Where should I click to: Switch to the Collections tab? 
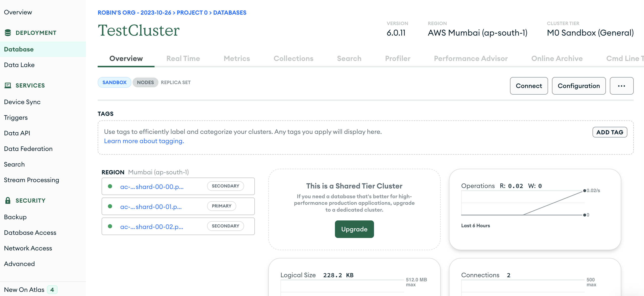[293, 59]
